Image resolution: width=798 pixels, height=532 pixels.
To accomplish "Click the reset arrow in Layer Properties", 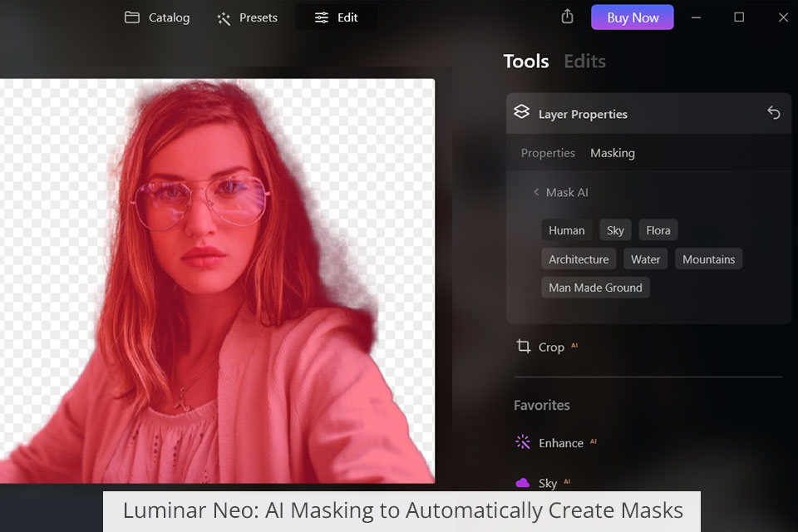I will tap(773, 113).
